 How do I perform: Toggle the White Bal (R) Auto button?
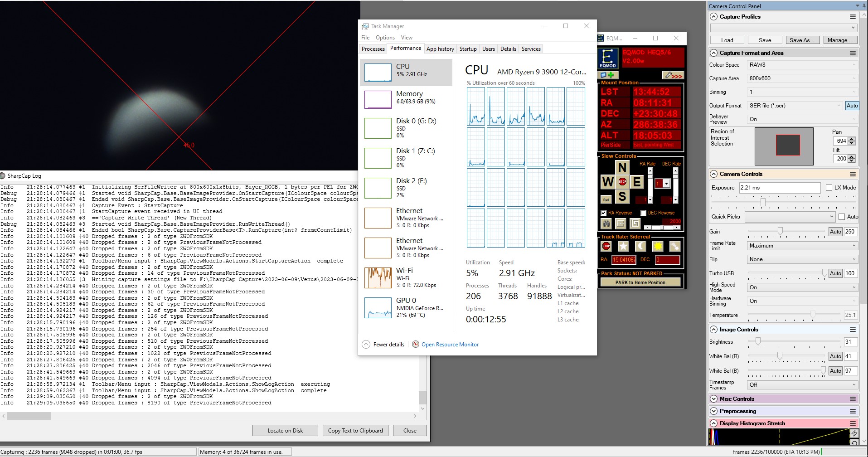click(835, 356)
